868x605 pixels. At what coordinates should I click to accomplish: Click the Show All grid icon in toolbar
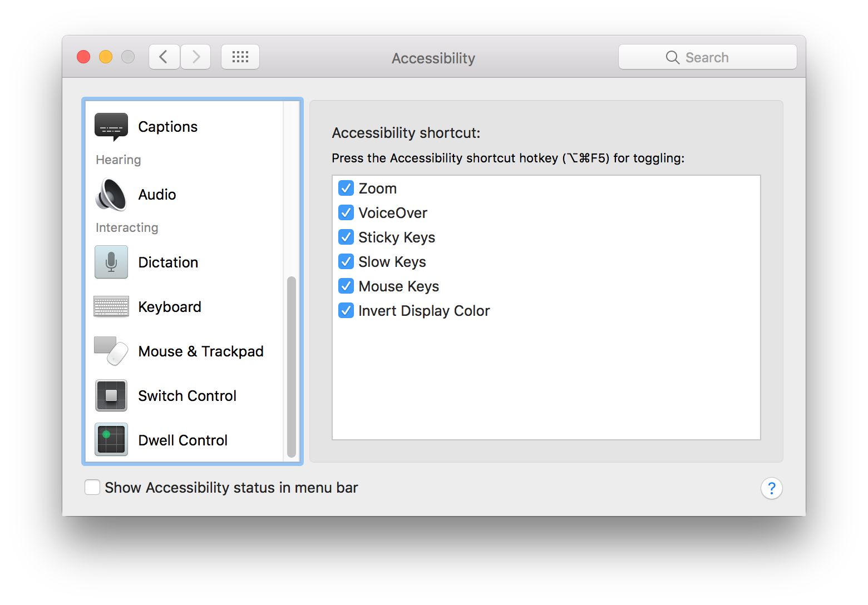(240, 56)
